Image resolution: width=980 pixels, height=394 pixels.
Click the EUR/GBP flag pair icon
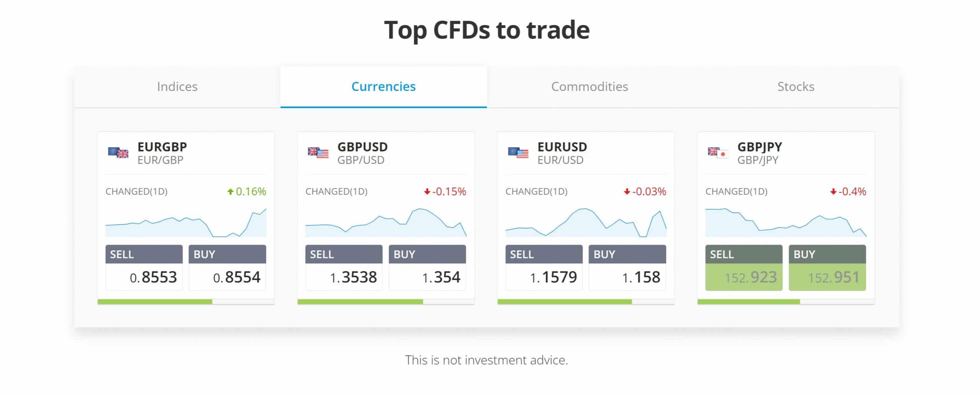(118, 153)
